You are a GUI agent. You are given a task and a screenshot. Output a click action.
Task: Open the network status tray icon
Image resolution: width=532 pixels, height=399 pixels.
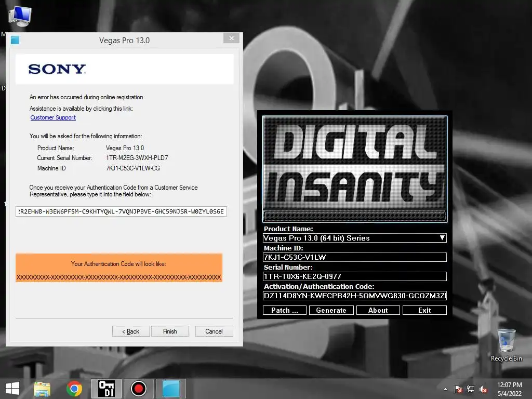pos(471,389)
